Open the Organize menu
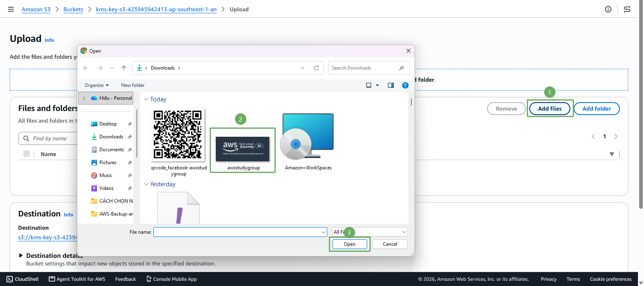 point(97,85)
